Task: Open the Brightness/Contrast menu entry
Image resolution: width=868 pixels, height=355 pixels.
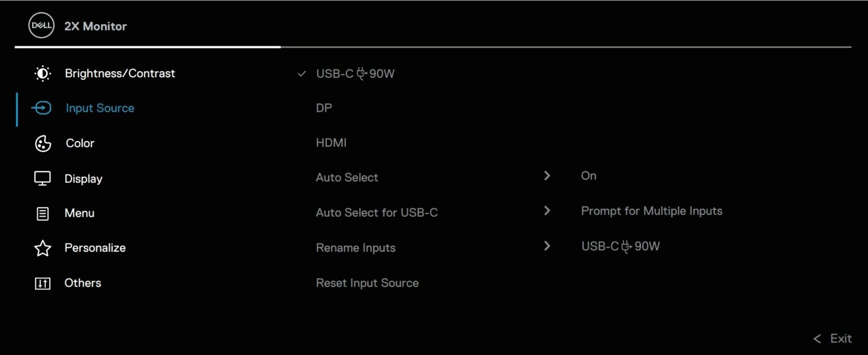Action: pyautogui.click(x=120, y=73)
